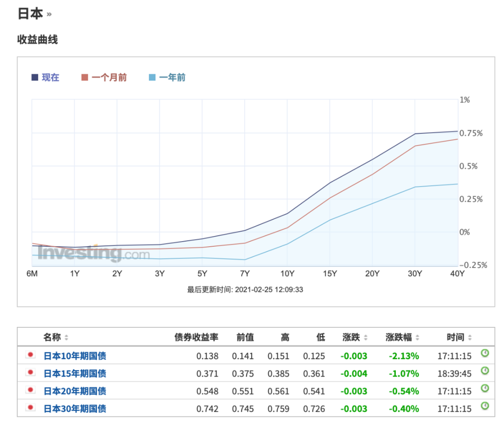Click the Japan flag beside 日本30年期国债
Viewport: 504px width, 430px height.
30,408
